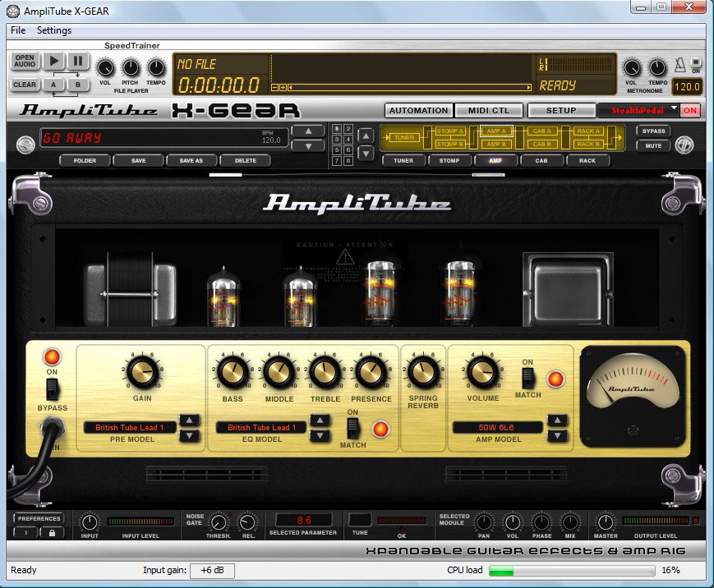Set loop point B
Viewport: 714px width, 588px height.
(x=78, y=85)
